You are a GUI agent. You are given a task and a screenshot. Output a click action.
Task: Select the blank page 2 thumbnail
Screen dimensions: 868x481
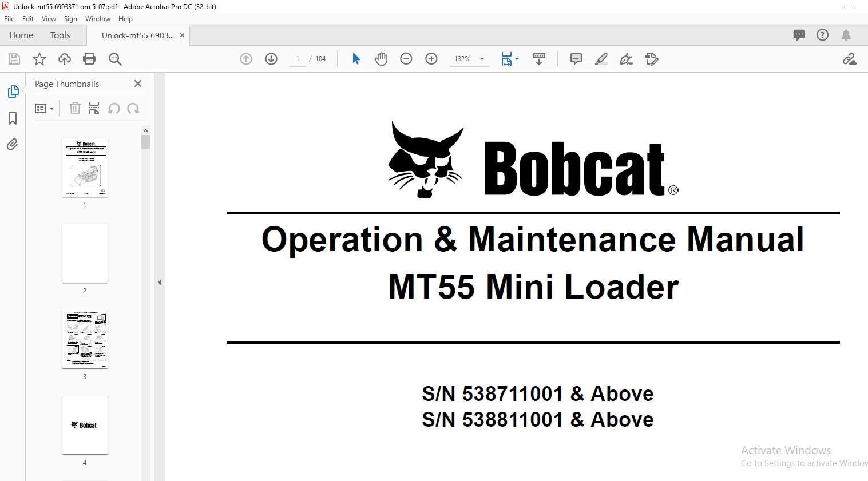coord(85,253)
